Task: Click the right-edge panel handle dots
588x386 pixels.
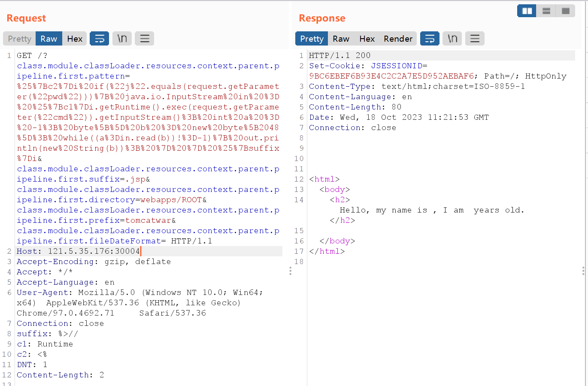Action: click(x=583, y=271)
